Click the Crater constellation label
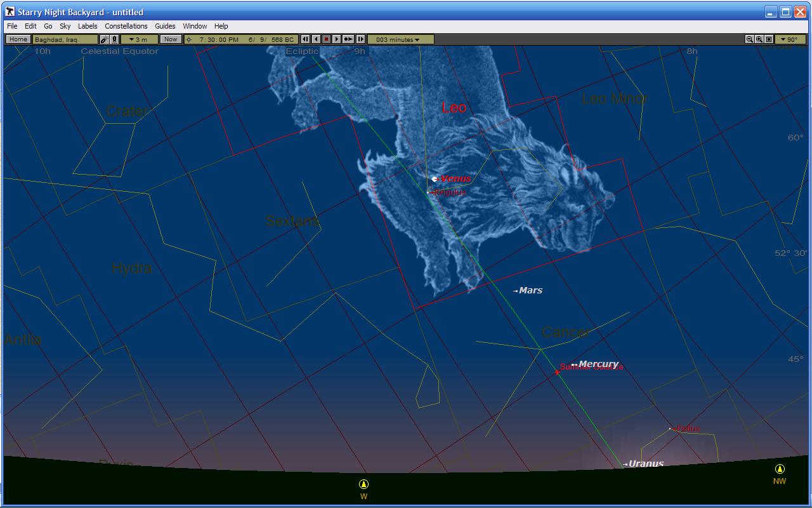The image size is (812, 508). [x=127, y=111]
